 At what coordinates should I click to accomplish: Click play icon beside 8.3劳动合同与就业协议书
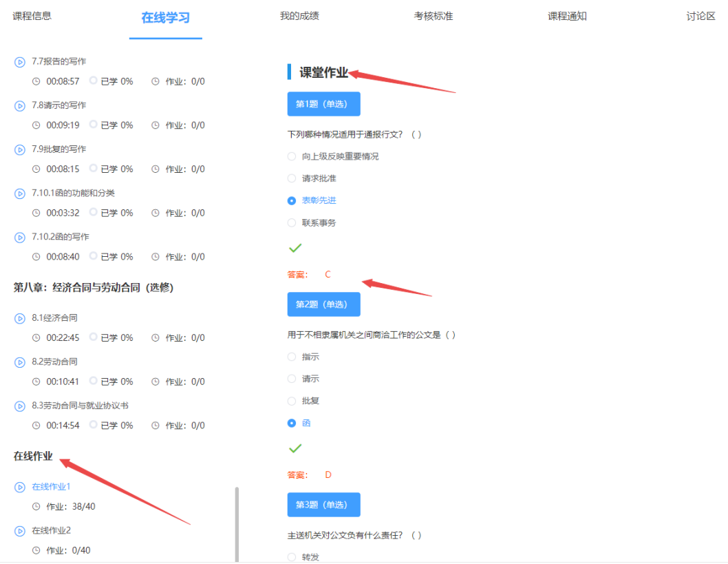(19, 406)
